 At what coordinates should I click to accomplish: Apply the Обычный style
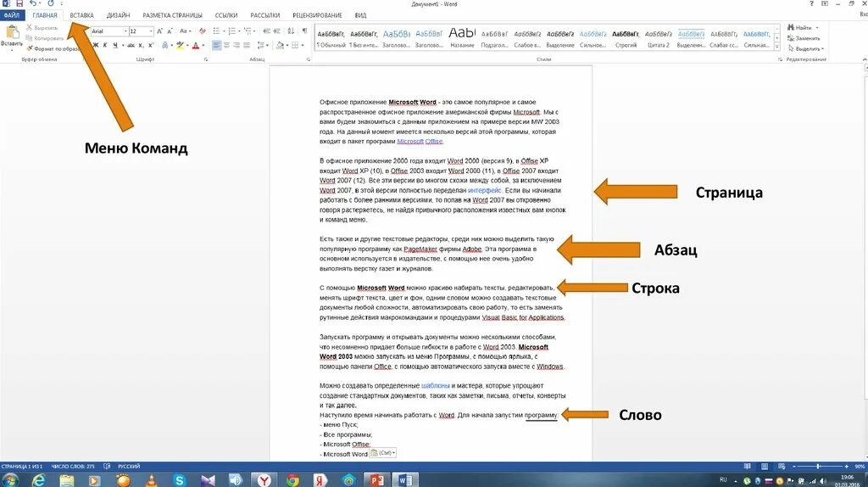(x=331, y=38)
